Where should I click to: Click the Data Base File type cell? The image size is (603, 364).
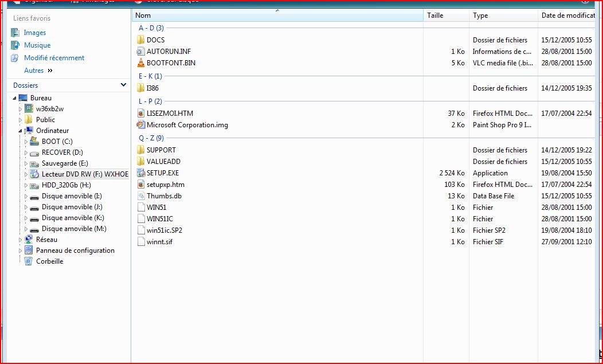tap(494, 196)
